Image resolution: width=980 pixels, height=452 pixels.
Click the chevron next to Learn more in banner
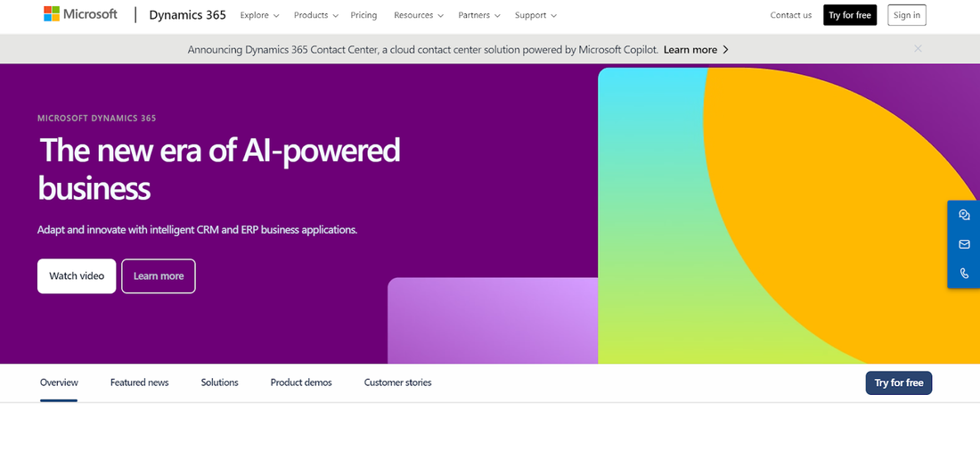[725, 49]
